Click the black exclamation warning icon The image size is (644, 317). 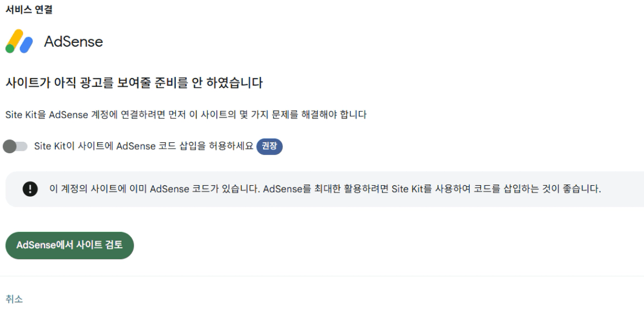coord(29,189)
